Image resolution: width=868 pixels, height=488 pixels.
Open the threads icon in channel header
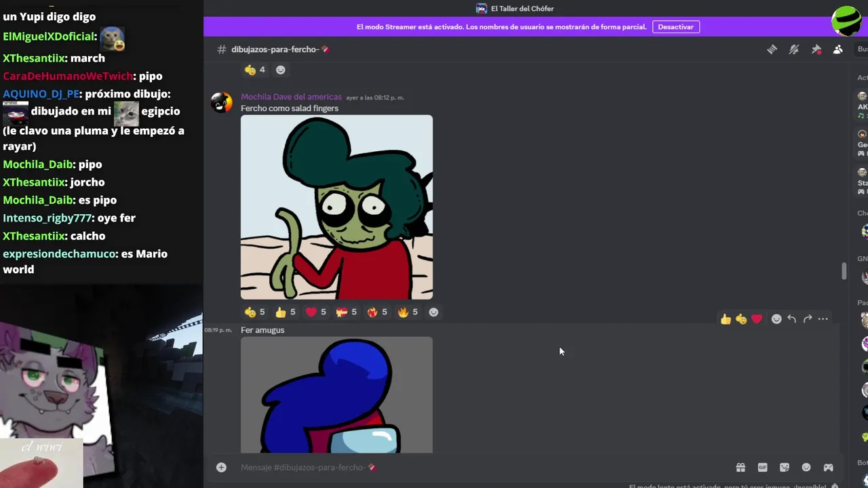coord(772,49)
